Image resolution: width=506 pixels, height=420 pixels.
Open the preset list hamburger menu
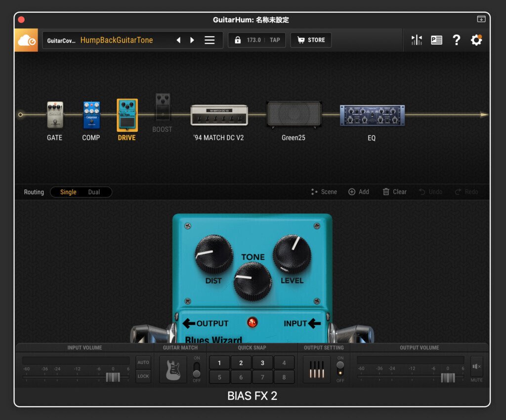[210, 40]
